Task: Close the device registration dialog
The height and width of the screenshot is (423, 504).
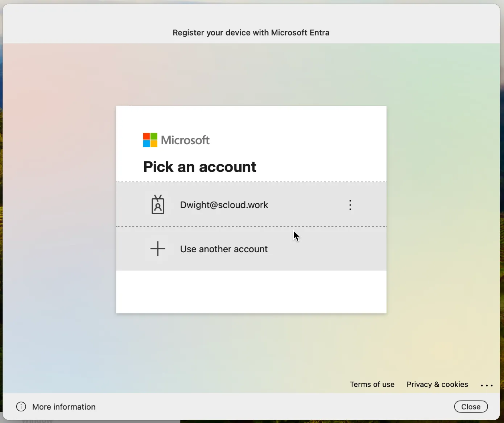Action: click(471, 407)
